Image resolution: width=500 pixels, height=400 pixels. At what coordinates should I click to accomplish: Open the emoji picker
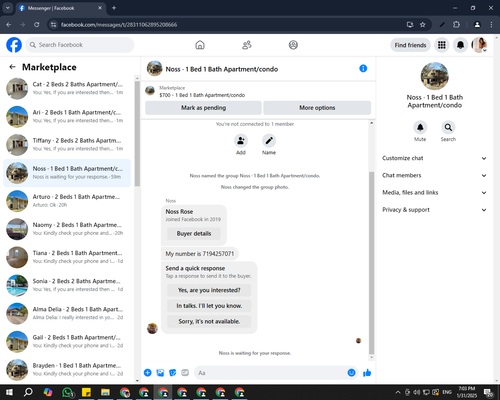pos(351,373)
